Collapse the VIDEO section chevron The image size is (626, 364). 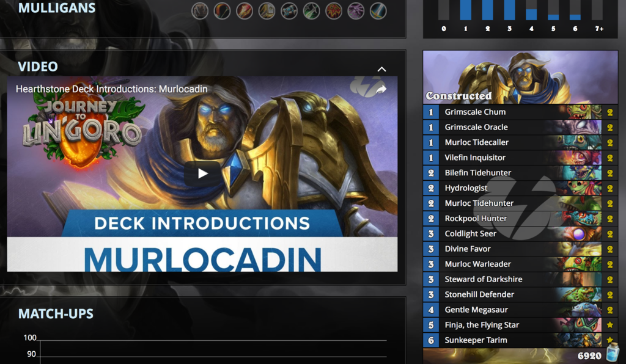(381, 70)
